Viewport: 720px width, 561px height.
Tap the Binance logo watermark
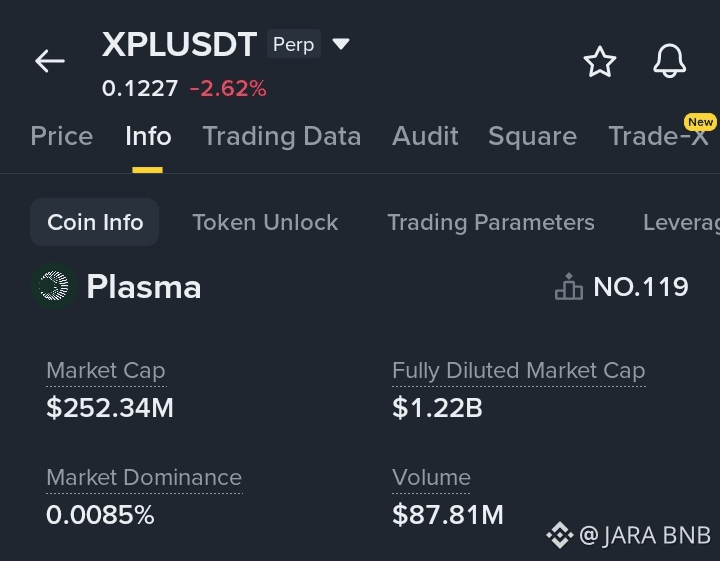(559, 536)
